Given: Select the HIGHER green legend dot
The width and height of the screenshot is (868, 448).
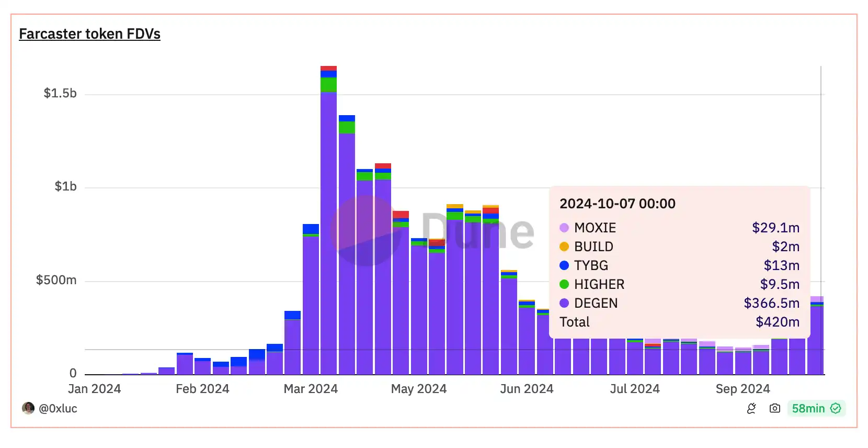Looking at the screenshot, I should tap(564, 284).
